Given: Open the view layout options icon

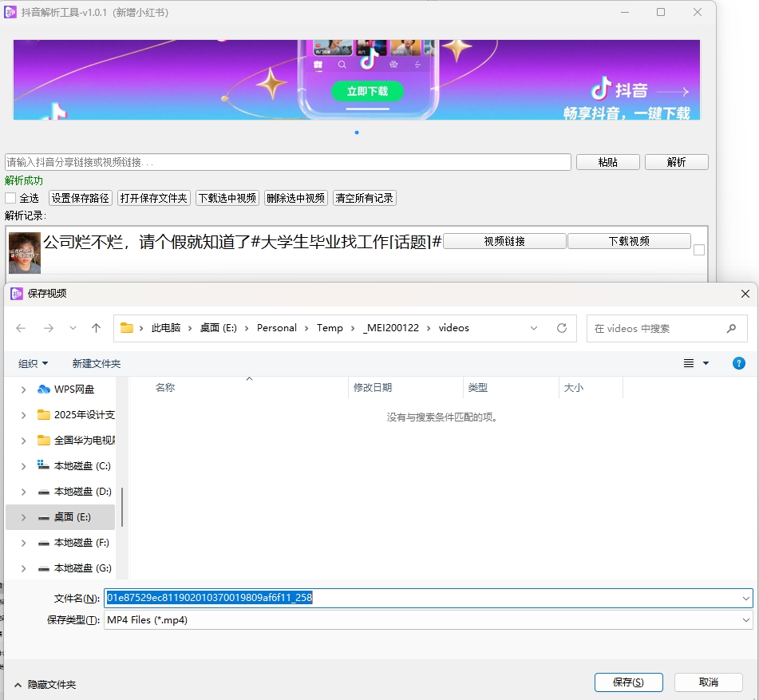Looking at the screenshot, I should click(x=689, y=363).
